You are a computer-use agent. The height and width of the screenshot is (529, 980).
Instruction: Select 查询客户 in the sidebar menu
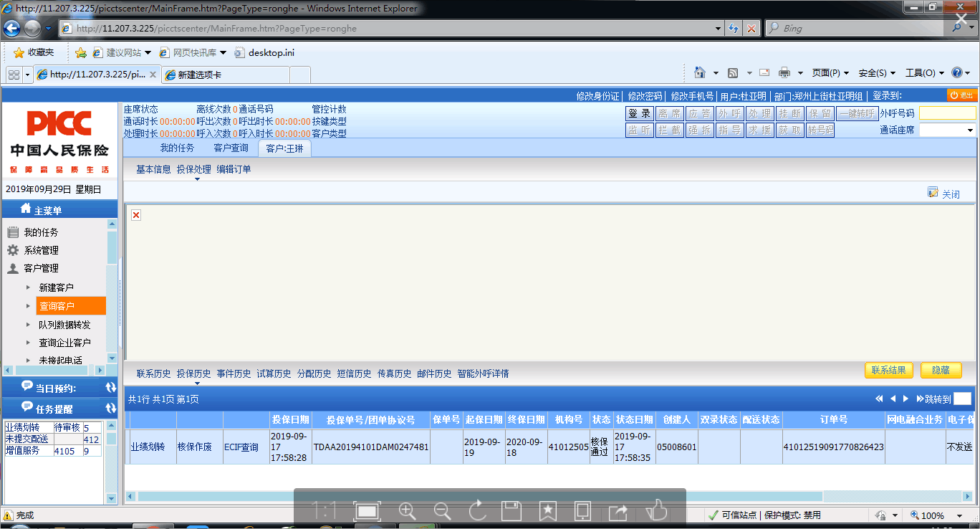(x=71, y=306)
